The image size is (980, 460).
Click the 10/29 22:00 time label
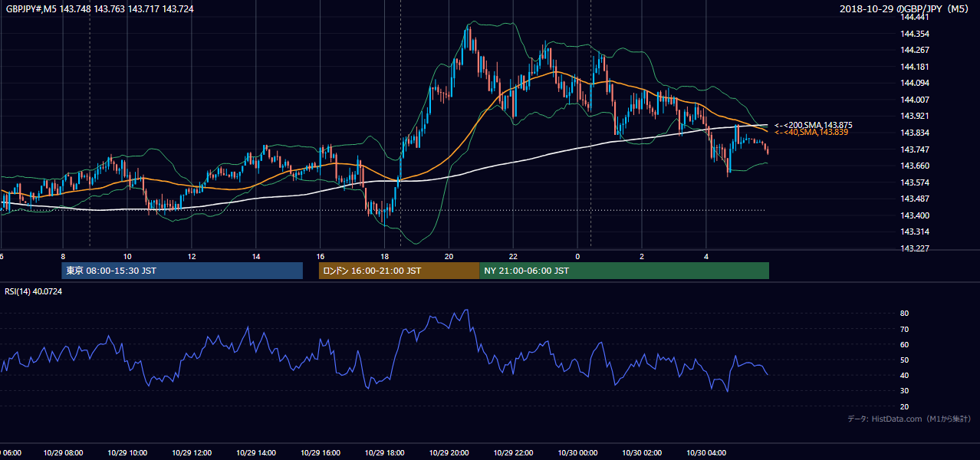pos(514,452)
